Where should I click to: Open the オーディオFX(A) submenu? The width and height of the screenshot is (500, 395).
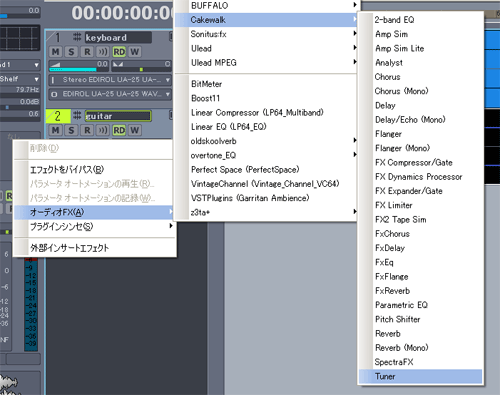94,212
